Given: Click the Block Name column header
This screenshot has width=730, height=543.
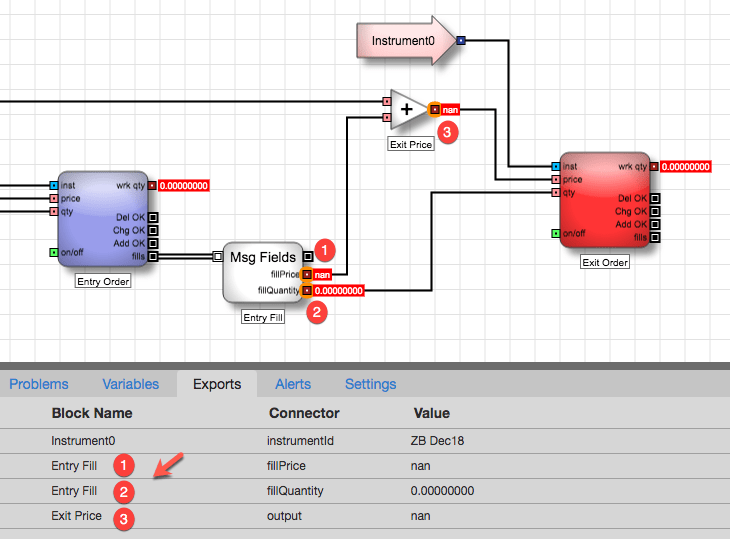Looking at the screenshot, I should coord(92,413).
